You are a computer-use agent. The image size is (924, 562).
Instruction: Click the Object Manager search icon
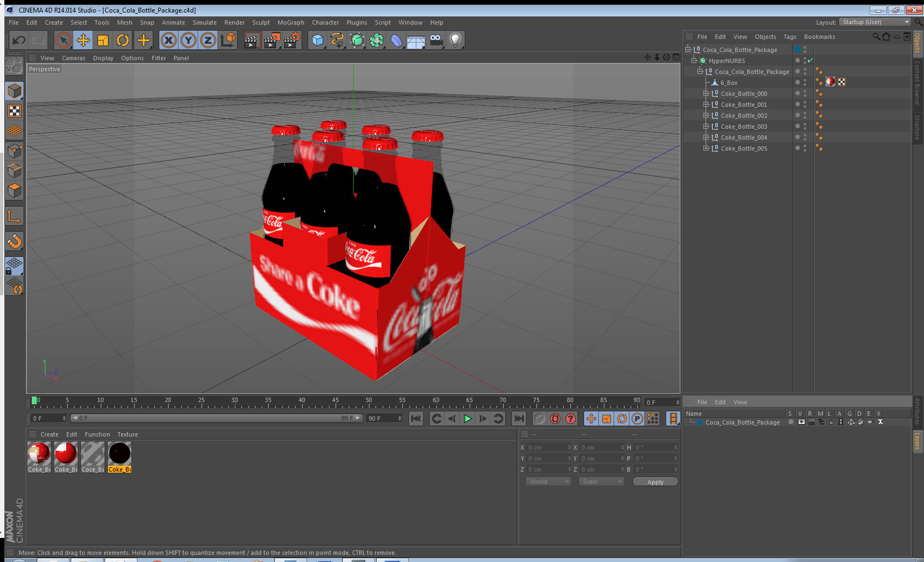coord(876,37)
